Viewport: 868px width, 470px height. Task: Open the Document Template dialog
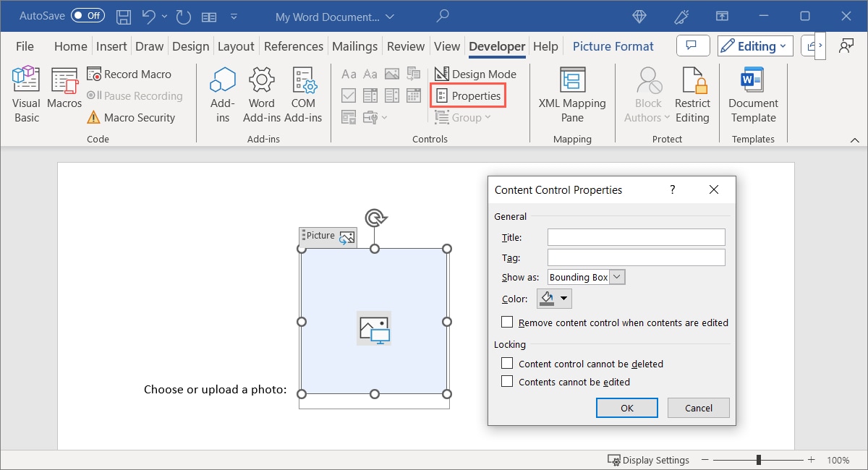tap(752, 94)
